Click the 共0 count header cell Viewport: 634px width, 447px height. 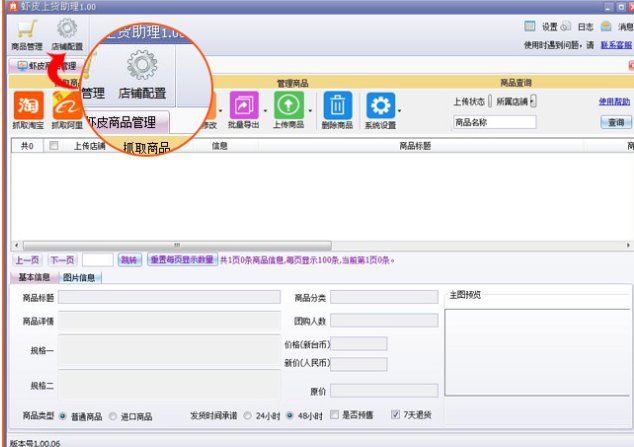(x=27, y=146)
